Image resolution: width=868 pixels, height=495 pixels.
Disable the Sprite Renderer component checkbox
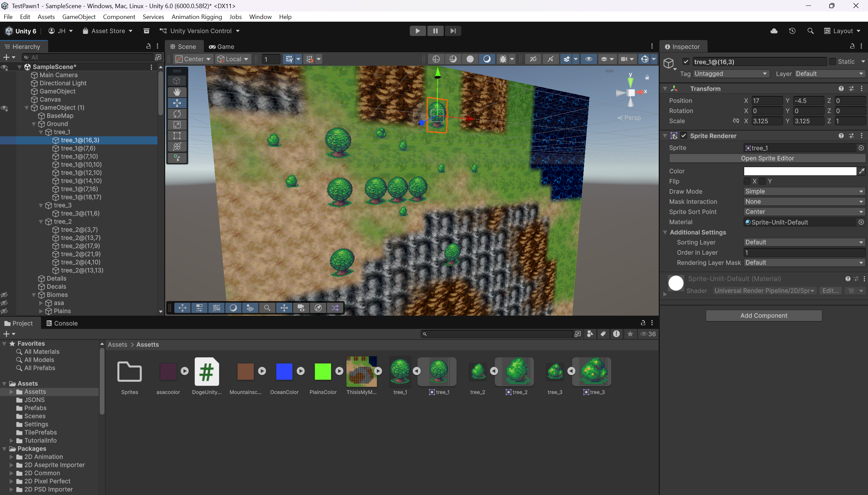pyautogui.click(x=684, y=136)
